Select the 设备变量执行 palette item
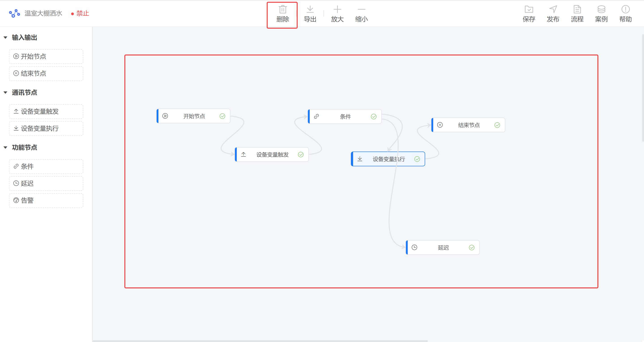Viewport: 644px width, 342px height. [x=46, y=128]
